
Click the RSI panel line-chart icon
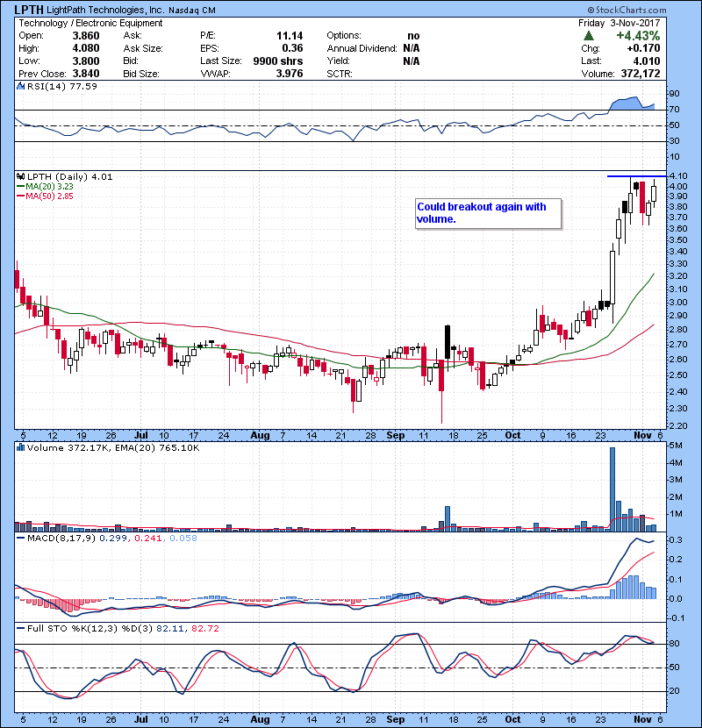(x=20, y=86)
